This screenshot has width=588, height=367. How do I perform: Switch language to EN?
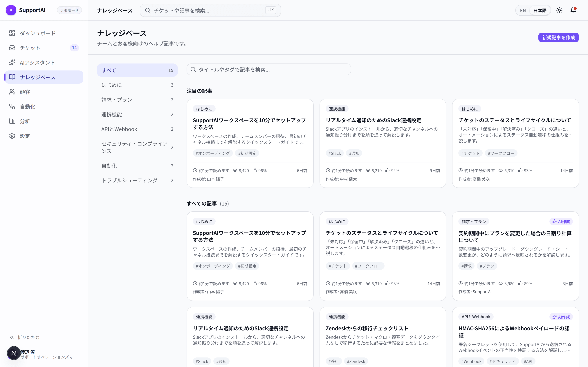coord(523,10)
